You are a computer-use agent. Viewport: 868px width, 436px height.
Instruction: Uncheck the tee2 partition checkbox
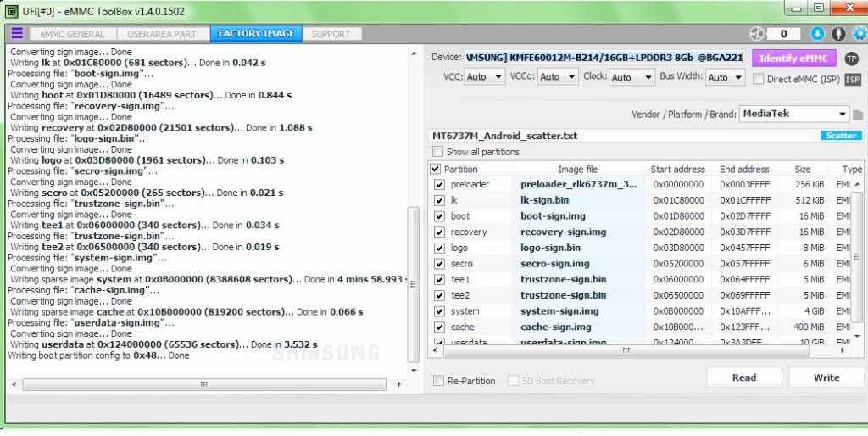[440, 295]
